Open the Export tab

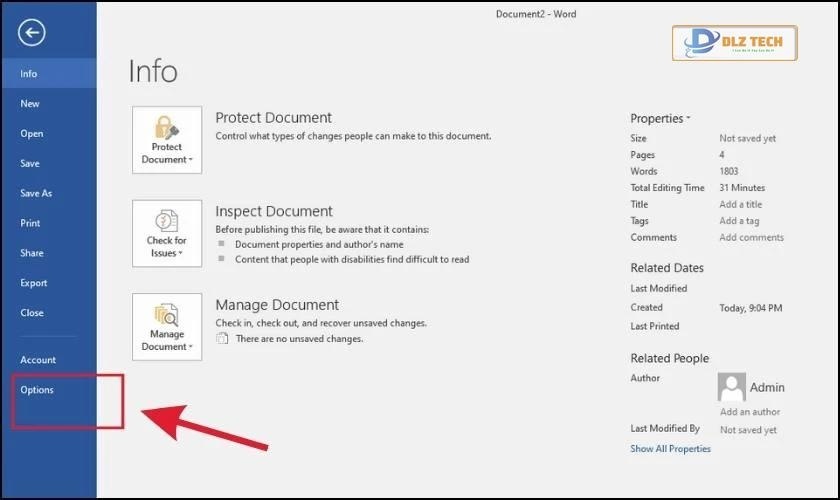33,283
